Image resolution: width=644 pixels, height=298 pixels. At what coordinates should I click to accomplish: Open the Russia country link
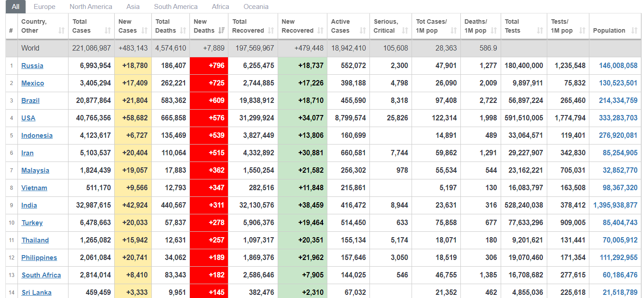(32, 66)
